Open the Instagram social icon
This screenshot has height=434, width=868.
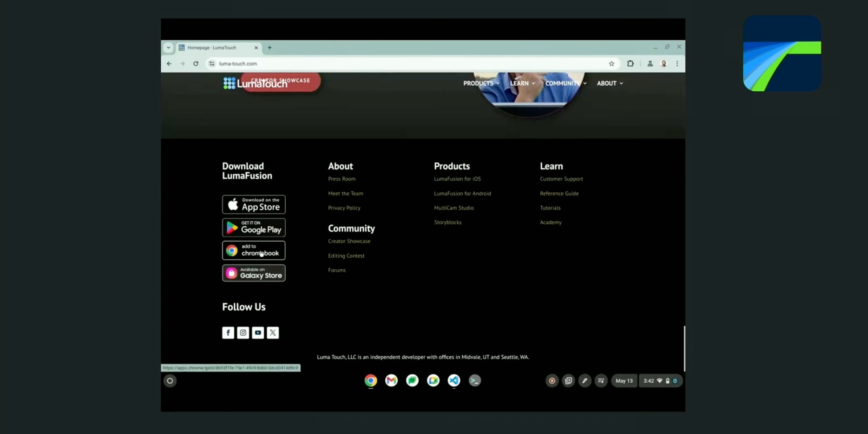[243, 333]
